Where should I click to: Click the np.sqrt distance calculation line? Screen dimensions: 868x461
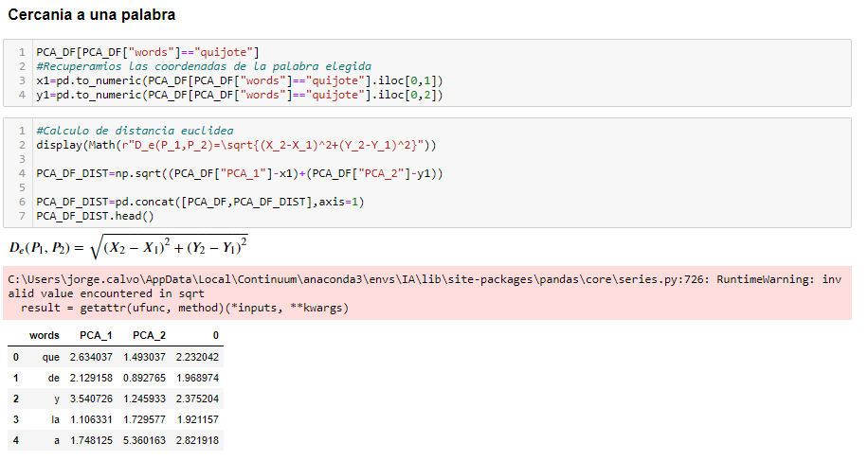(240, 173)
